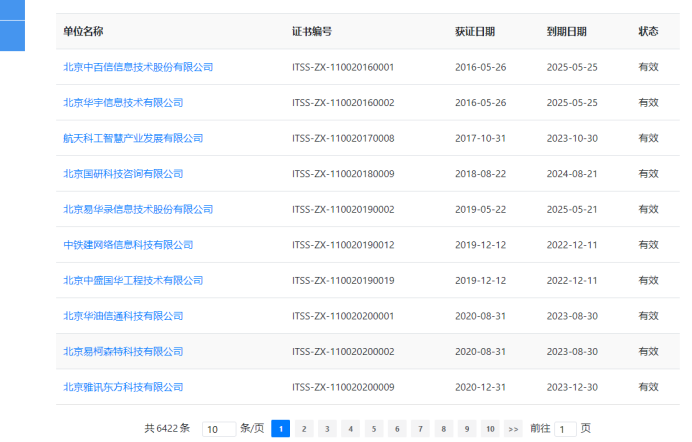
Task: Open 北京中盛国华工程技术有限公司 company link
Action: tap(133, 281)
